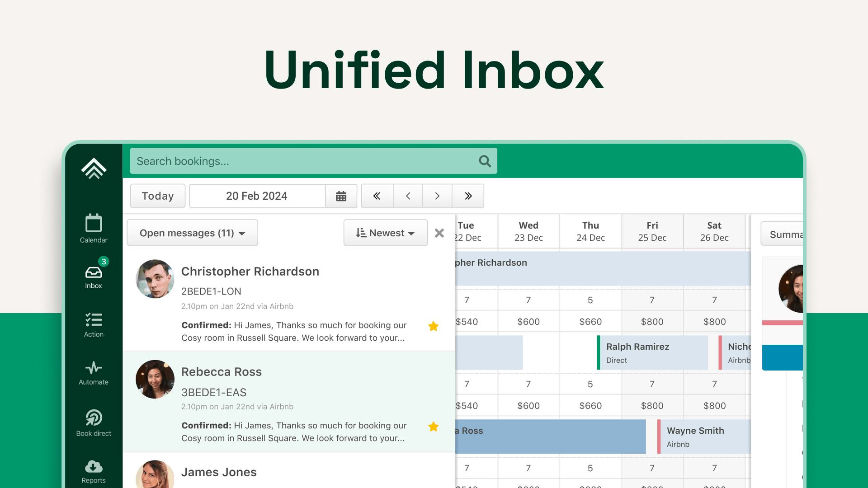This screenshot has width=868, height=488.
Task: Toggle star on Rebecca Ross message
Action: [433, 427]
